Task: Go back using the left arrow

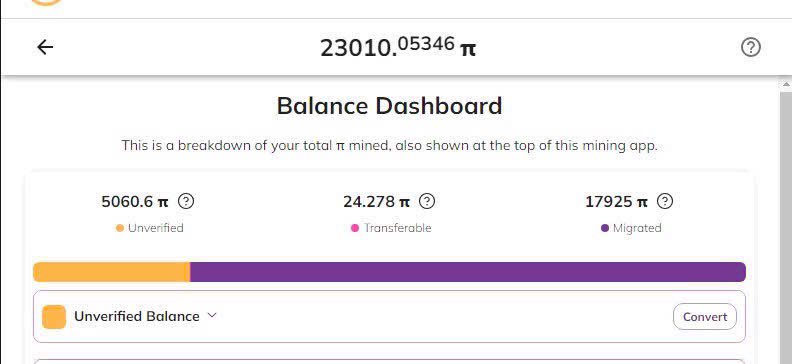Action: (x=45, y=47)
